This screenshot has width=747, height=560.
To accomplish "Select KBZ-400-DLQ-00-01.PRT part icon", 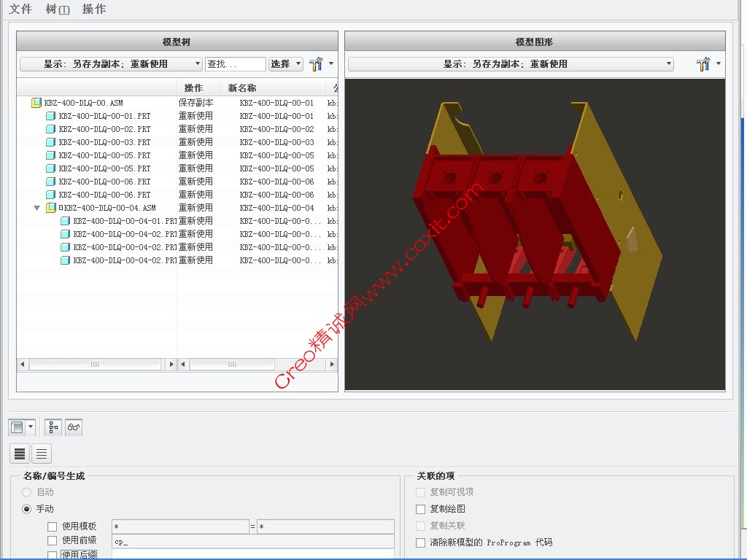I will tap(51, 116).
